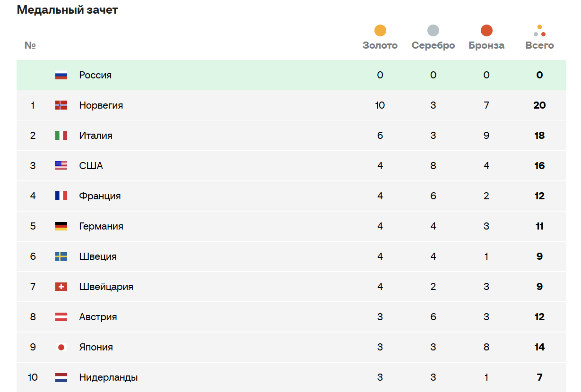Click the Медальный зачет heading
Screen dimensions: 581x392
tap(67, 10)
